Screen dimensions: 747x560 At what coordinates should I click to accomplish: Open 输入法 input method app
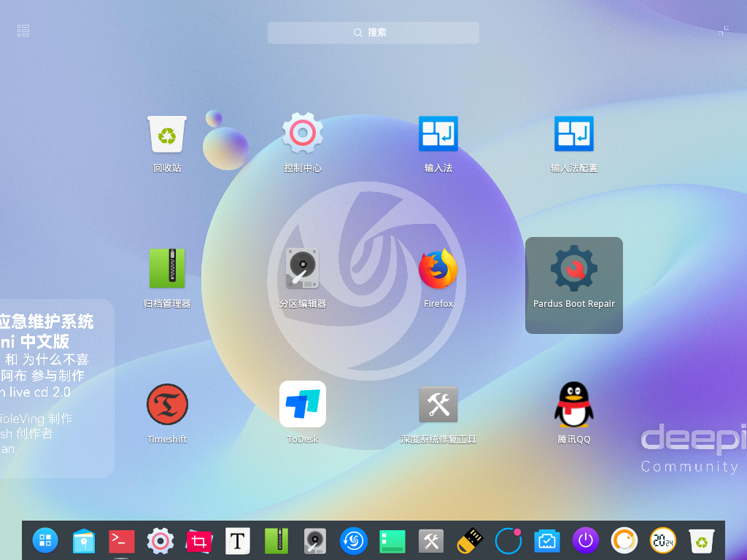pos(438,134)
